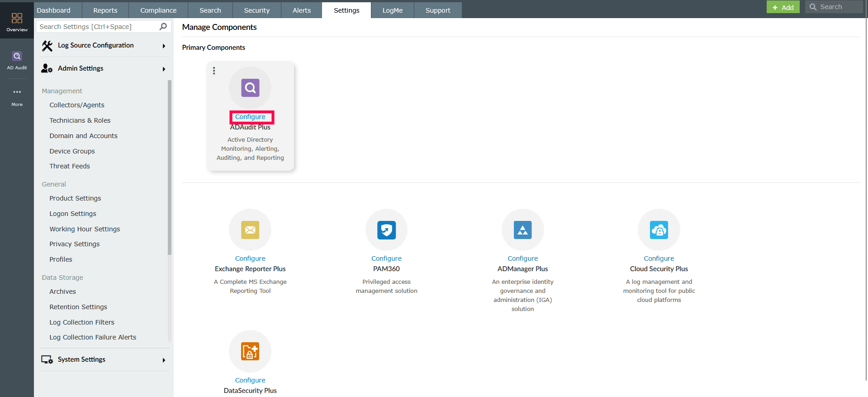Open Product Settings
The width and height of the screenshot is (868, 397).
coord(76,198)
